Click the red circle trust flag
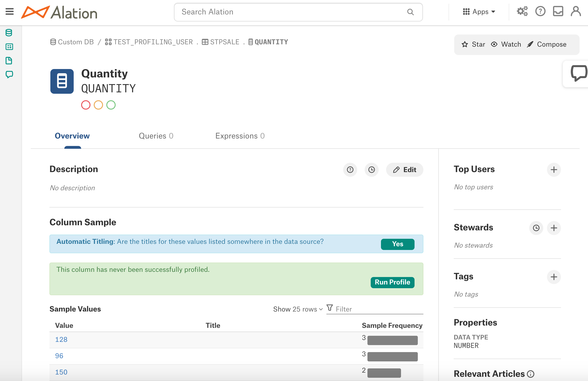Viewport: 588px width, 381px height. (x=86, y=105)
